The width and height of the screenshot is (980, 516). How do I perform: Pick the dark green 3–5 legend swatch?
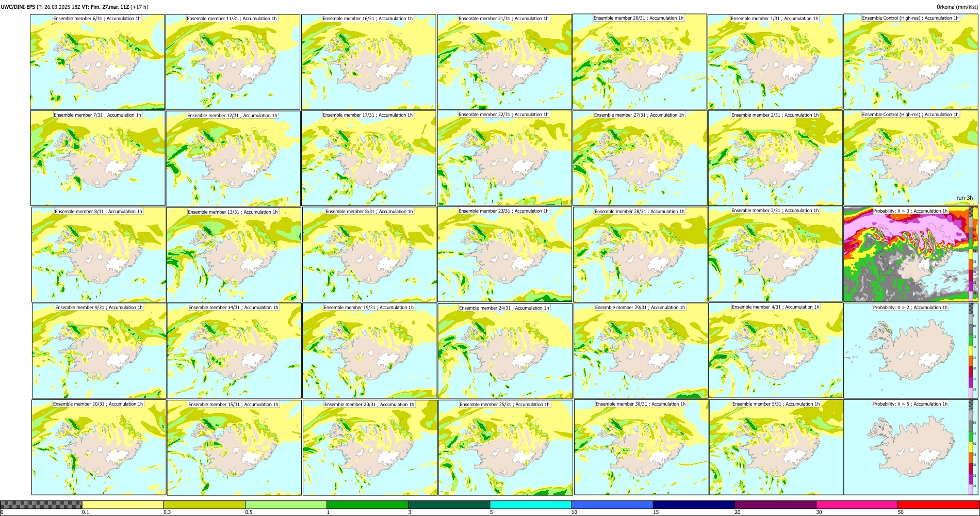point(449,505)
